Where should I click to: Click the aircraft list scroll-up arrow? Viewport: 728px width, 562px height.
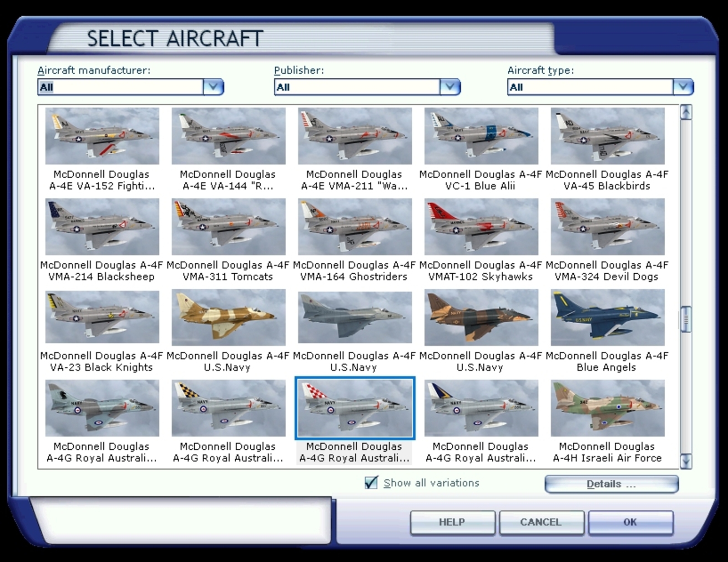tap(686, 112)
